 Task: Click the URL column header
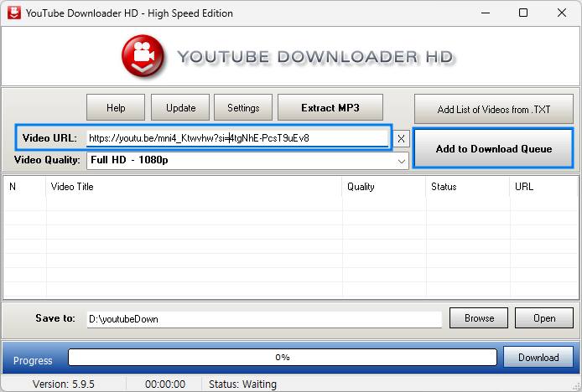pyautogui.click(x=544, y=187)
